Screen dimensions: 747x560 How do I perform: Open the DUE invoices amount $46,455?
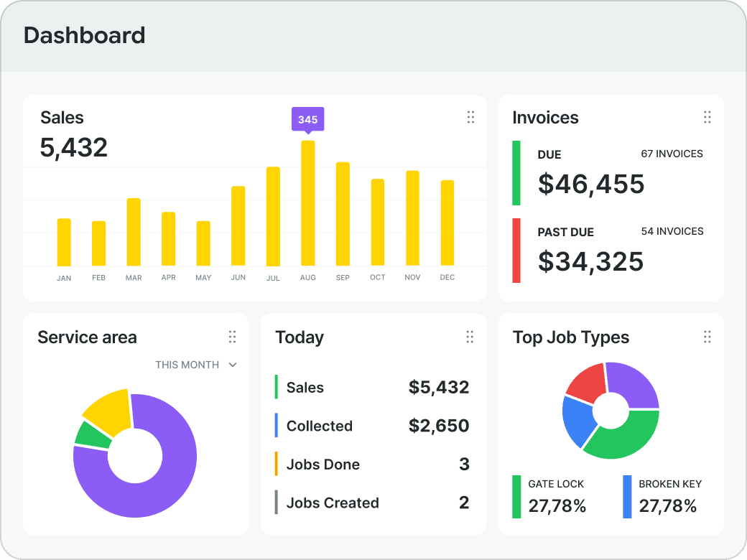(591, 185)
